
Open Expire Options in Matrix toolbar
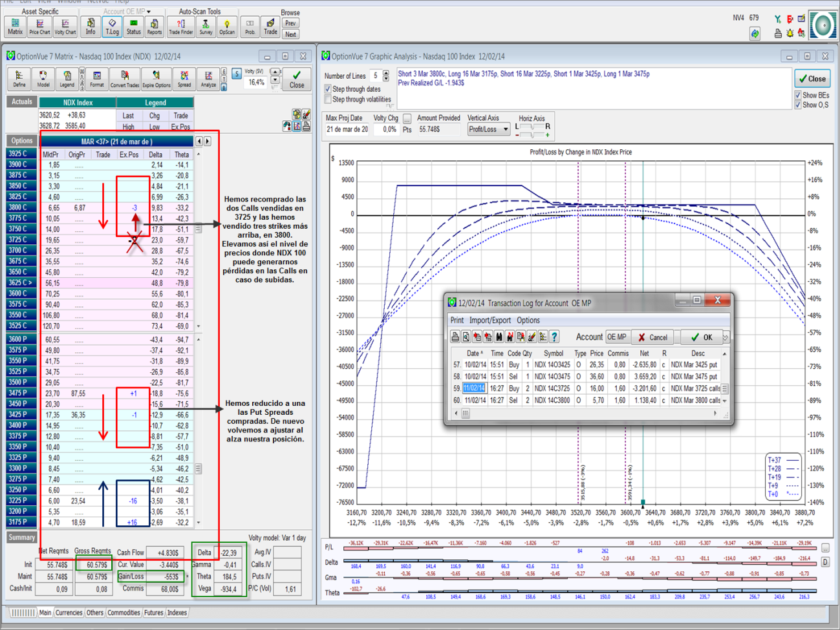[156, 79]
